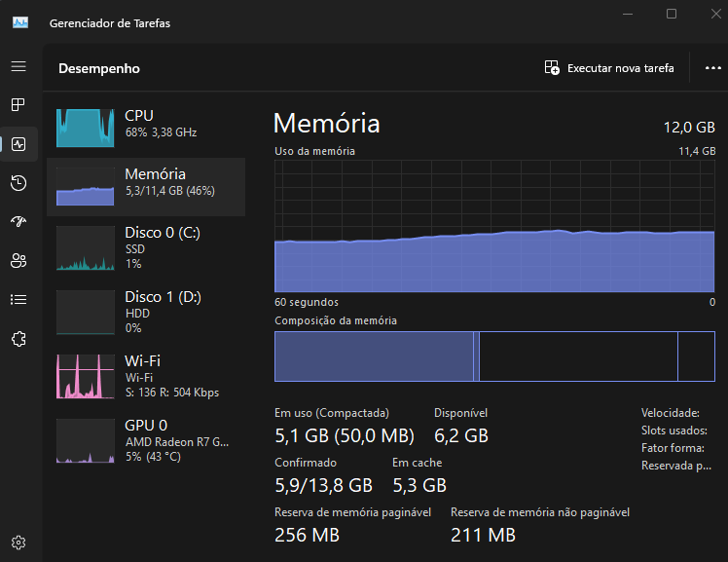Select GPU 0 AMD Radeon entry
The height and width of the screenshot is (562, 728).
(x=146, y=440)
